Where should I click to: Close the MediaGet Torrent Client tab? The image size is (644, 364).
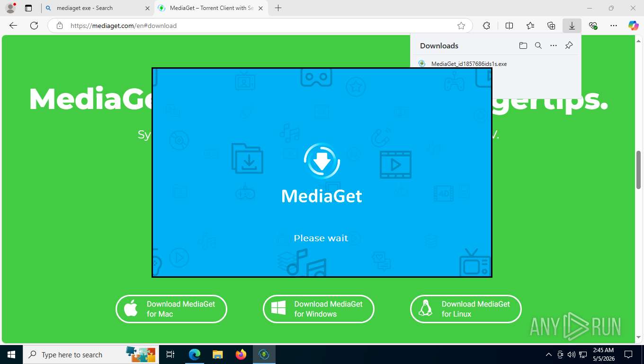tap(260, 8)
